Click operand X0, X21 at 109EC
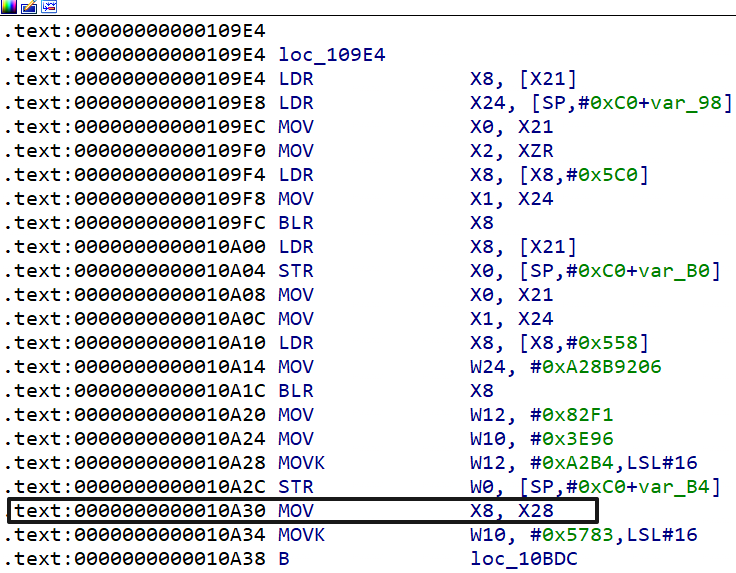This screenshot has height=573, width=736. [x=512, y=127]
